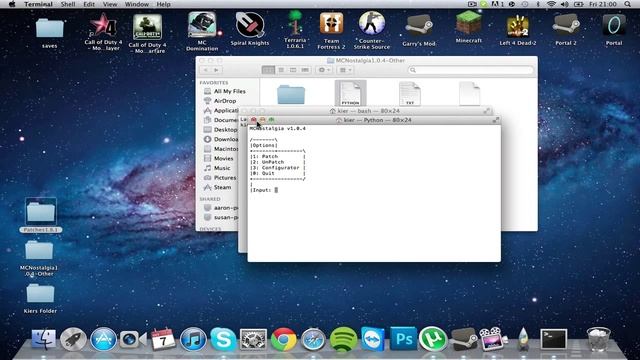Open the View menu
Screen dimensions: 640x360
click(x=110, y=4)
